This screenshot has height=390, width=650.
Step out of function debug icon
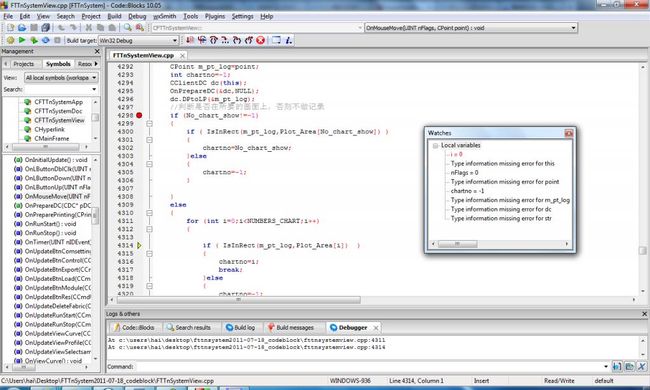(249, 40)
